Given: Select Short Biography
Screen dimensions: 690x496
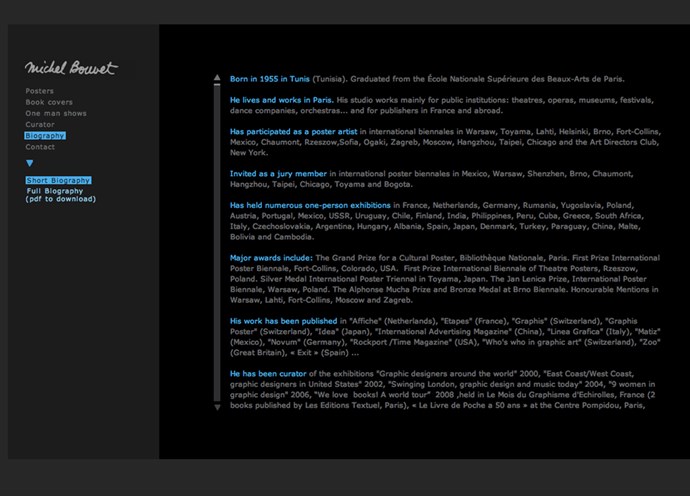Looking at the screenshot, I should click(x=59, y=180).
